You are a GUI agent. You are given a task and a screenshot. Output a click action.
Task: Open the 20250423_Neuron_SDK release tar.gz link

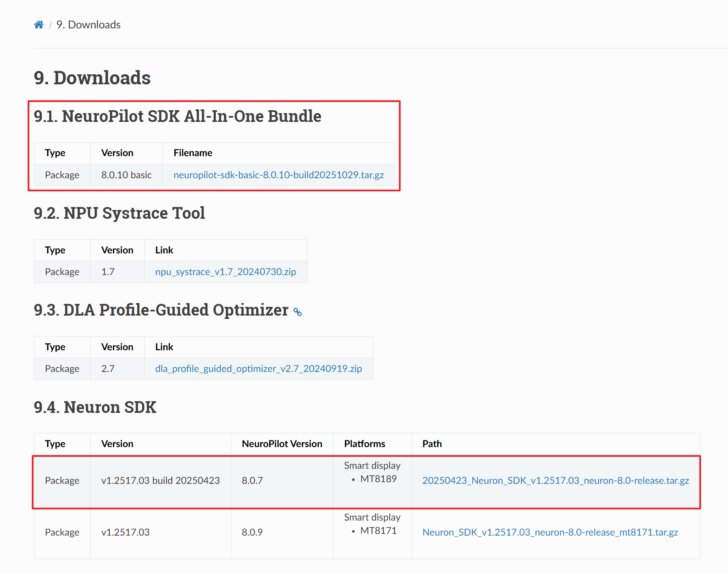tap(555, 480)
